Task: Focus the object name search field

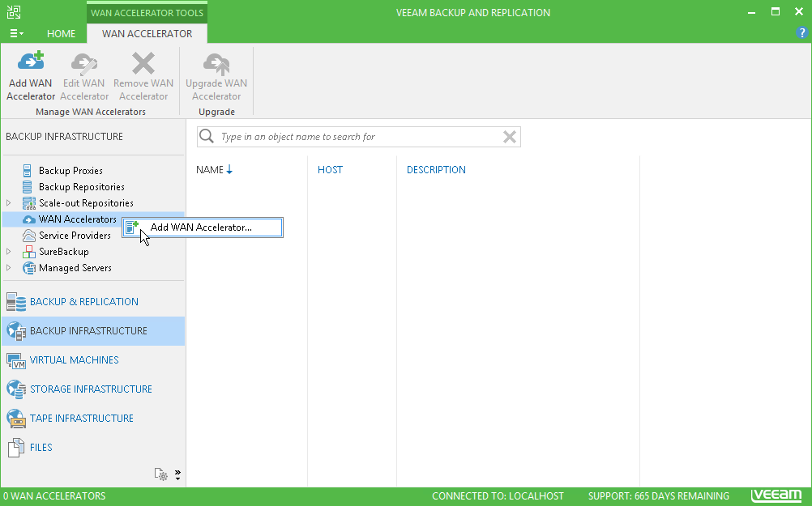Action: tap(358, 137)
